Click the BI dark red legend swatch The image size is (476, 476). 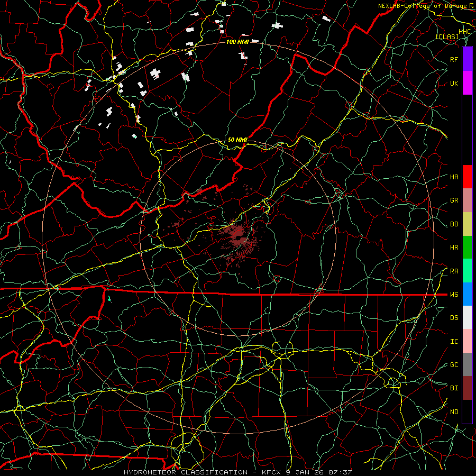[467, 388]
